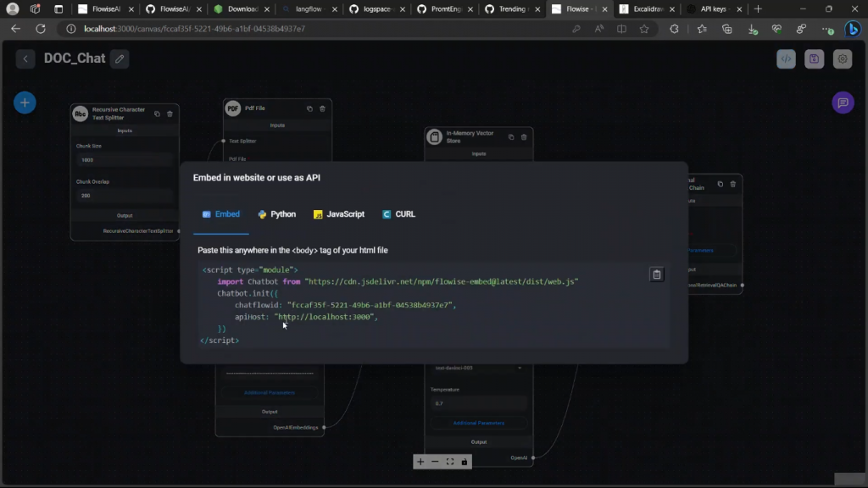Duplicate the Chain node at the right edge

(x=721, y=184)
